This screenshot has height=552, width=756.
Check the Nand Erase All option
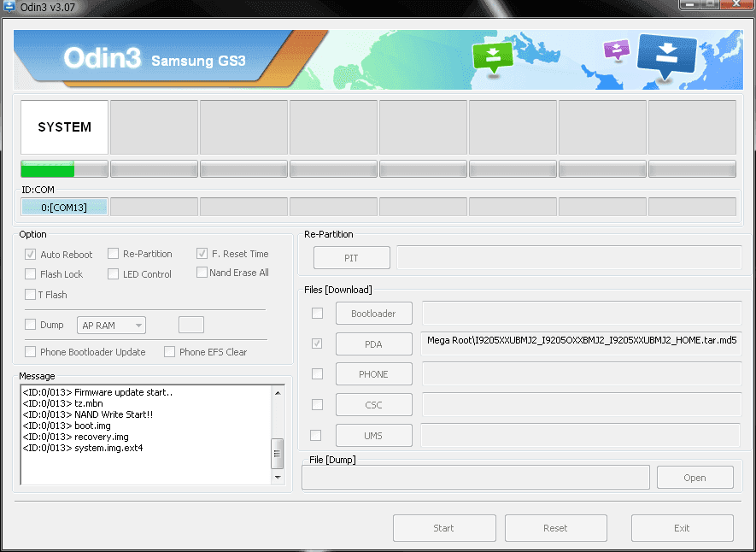pyautogui.click(x=202, y=273)
